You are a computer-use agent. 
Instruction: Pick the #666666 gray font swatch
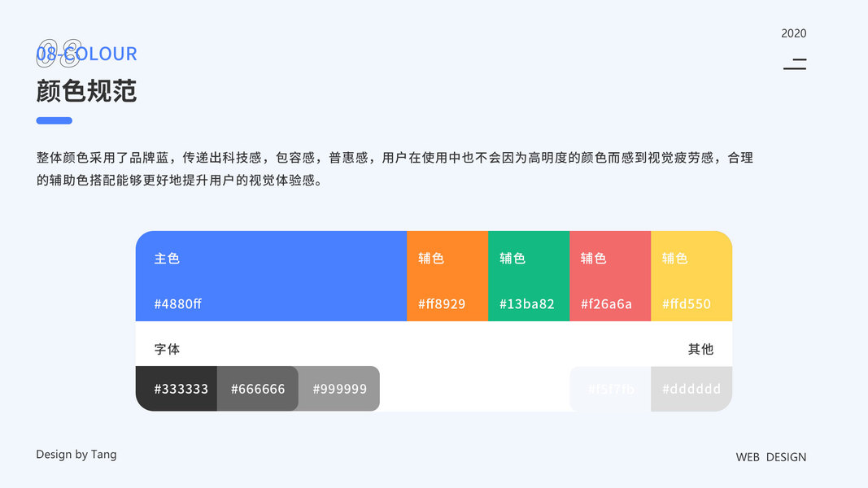click(258, 389)
